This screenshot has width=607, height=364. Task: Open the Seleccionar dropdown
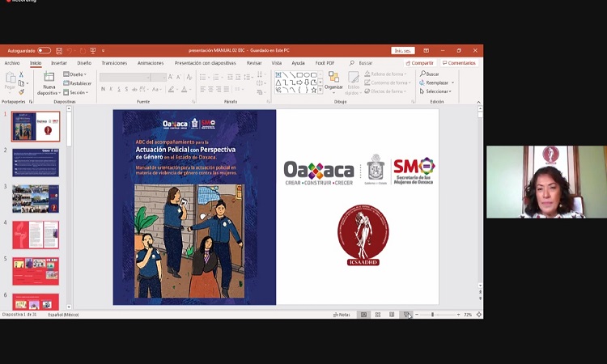coord(436,91)
